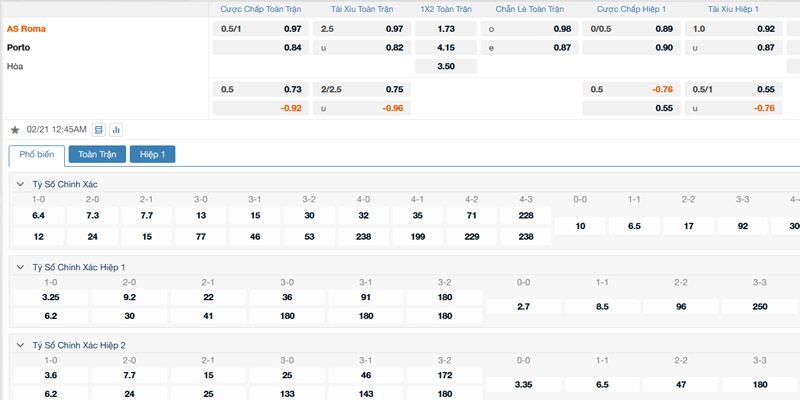Bet first half draw 1-1 at 8.5

602,307
